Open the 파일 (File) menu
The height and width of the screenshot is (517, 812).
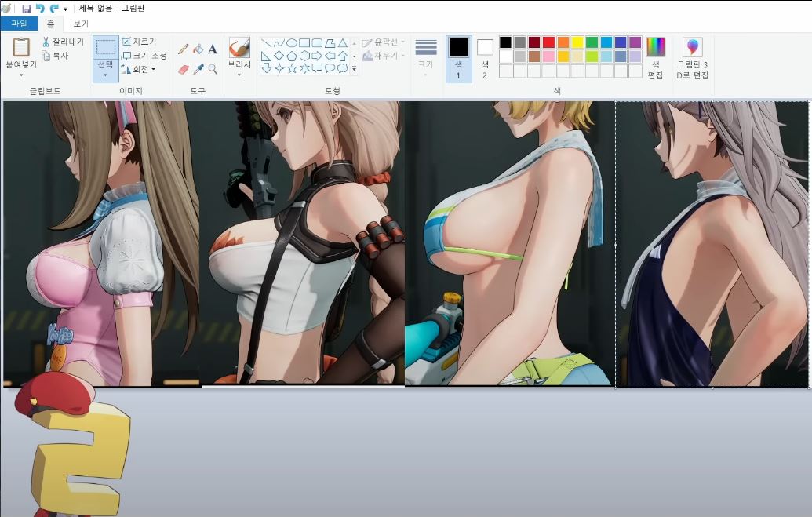click(x=19, y=24)
